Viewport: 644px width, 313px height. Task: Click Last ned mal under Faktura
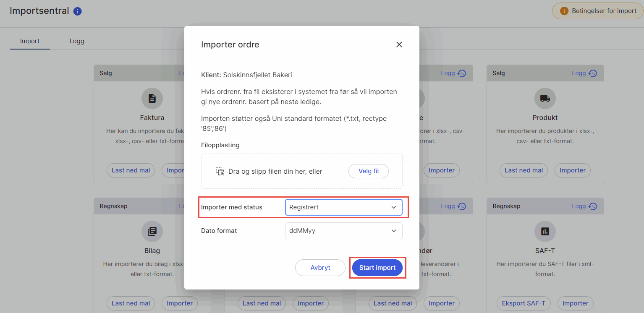point(131,170)
